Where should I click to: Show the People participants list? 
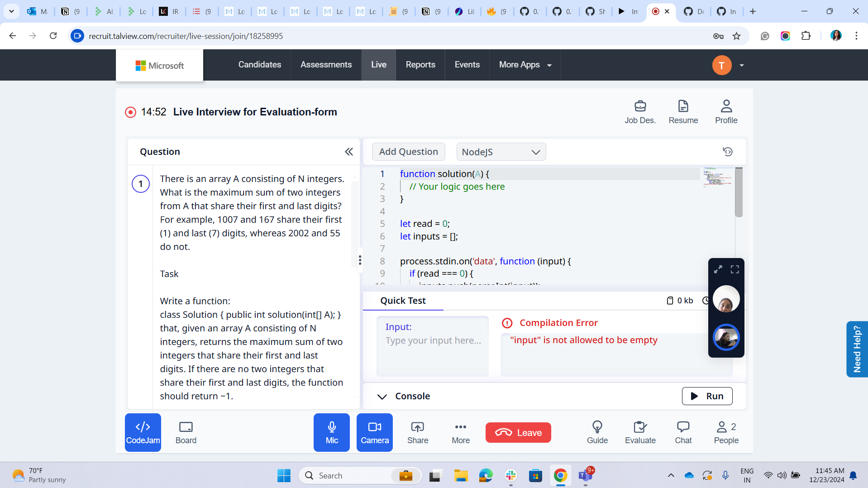[726, 432]
